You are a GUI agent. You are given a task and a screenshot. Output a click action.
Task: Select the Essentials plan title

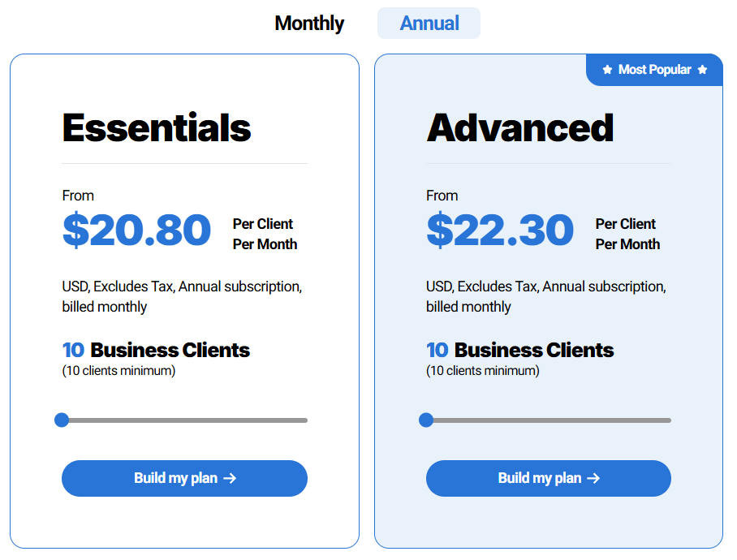(156, 126)
